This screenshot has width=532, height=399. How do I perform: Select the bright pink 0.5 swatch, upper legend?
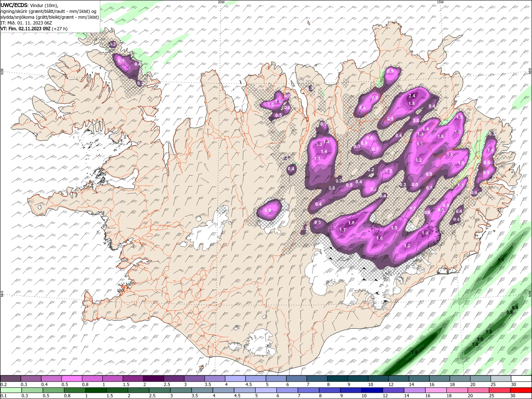71,379
